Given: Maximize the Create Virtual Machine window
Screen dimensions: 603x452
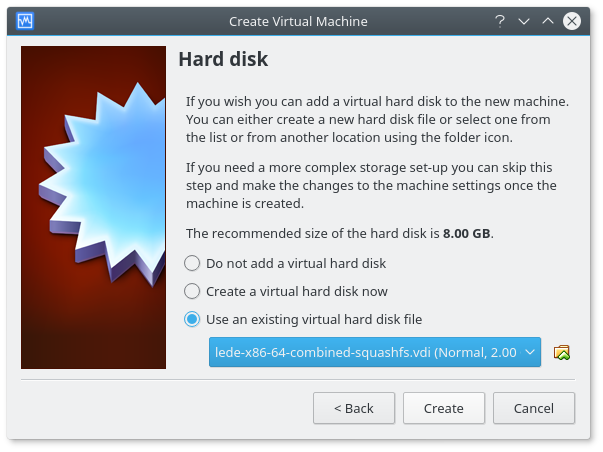Looking at the screenshot, I should [x=547, y=20].
